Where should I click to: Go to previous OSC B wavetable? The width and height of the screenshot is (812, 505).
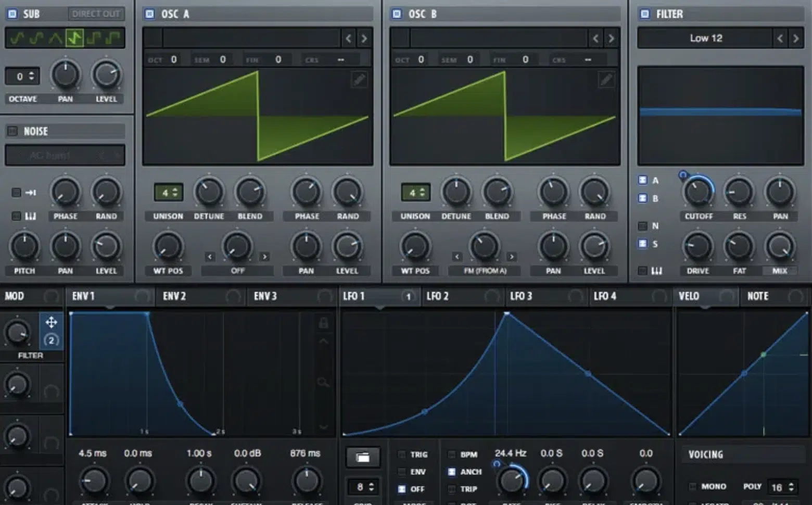(x=596, y=38)
